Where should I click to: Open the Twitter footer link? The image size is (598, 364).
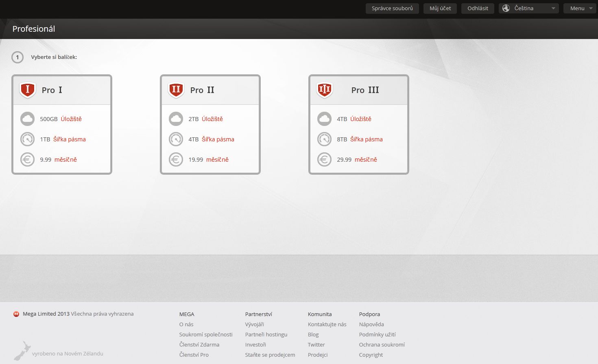tap(316, 344)
